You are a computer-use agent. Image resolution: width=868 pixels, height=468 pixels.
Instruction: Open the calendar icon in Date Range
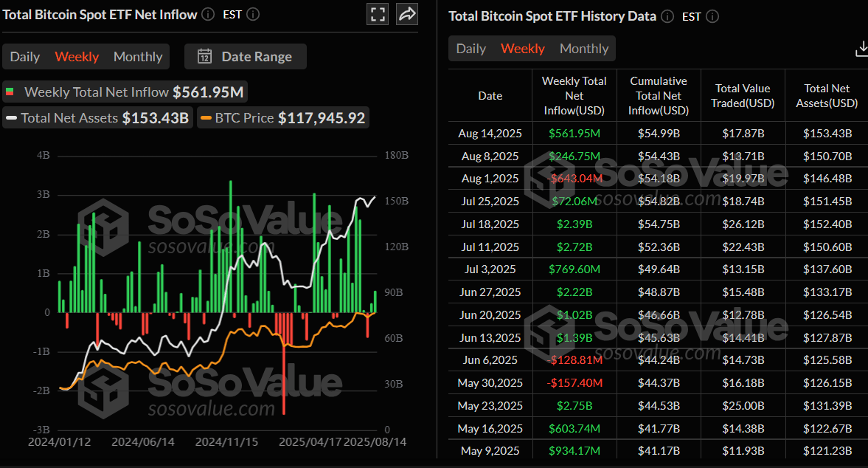[x=204, y=56]
